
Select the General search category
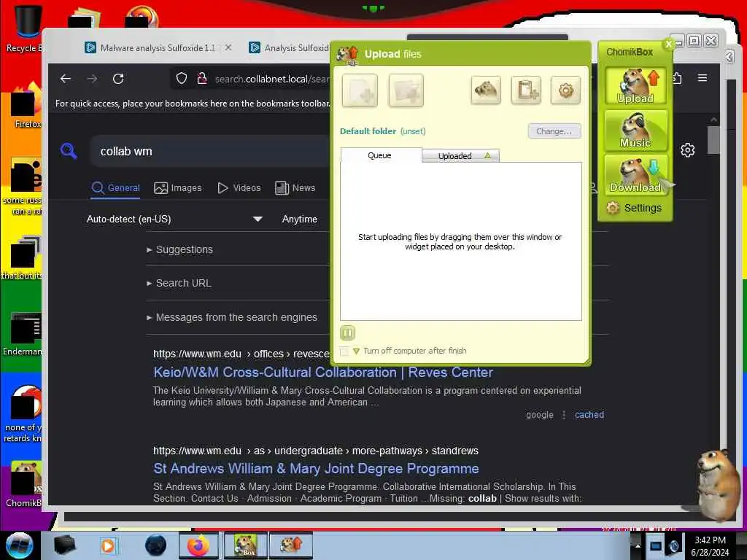pos(116,188)
